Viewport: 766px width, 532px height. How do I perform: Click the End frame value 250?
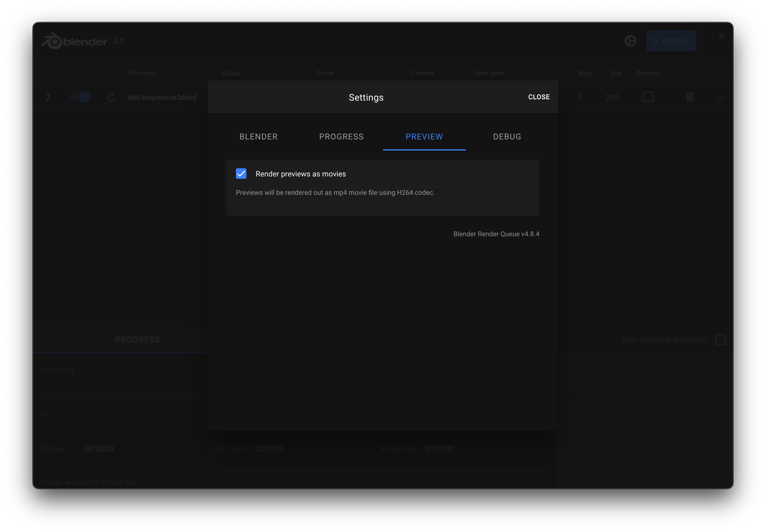click(x=612, y=97)
